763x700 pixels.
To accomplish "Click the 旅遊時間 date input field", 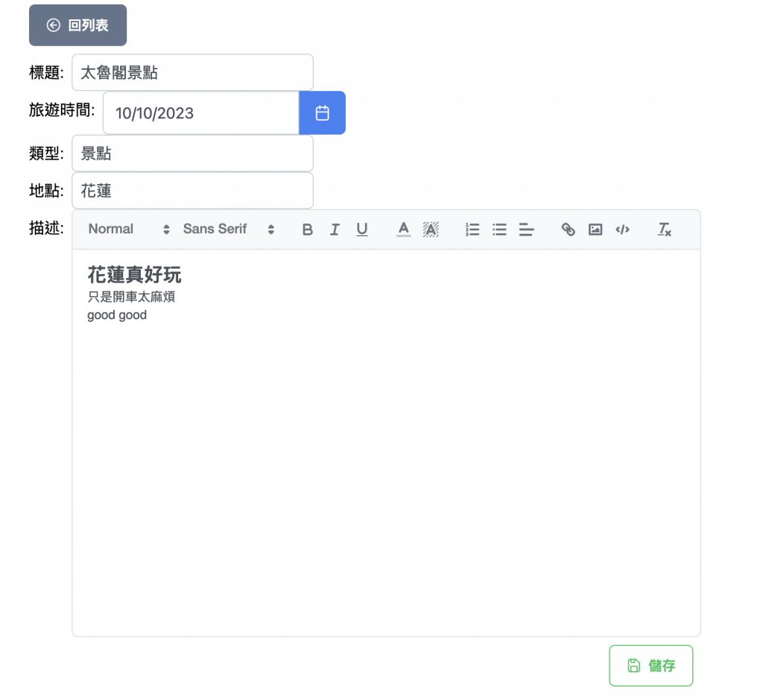I will (201, 113).
